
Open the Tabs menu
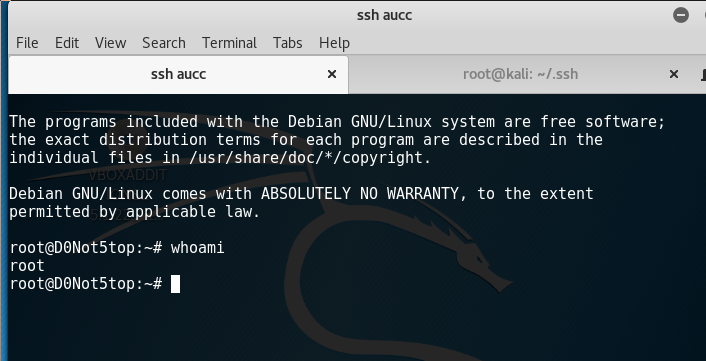[x=288, y=43]
